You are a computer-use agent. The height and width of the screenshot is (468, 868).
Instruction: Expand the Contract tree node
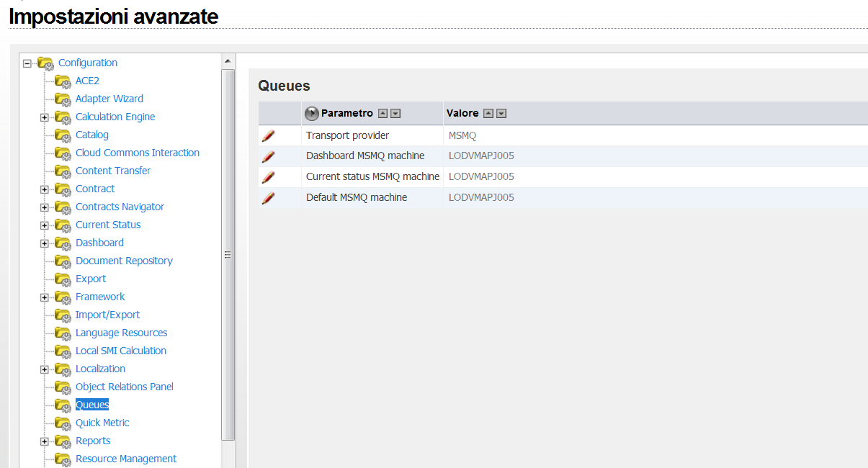point(45,189)
